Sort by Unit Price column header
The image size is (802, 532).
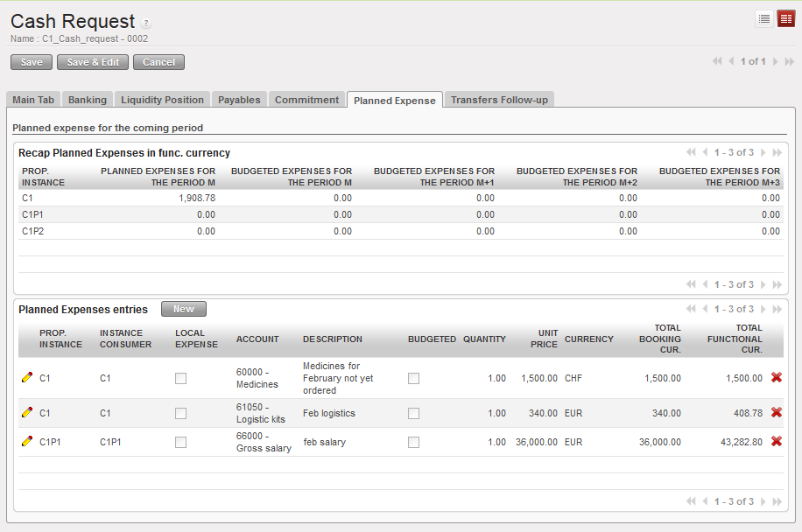(544, 339)
